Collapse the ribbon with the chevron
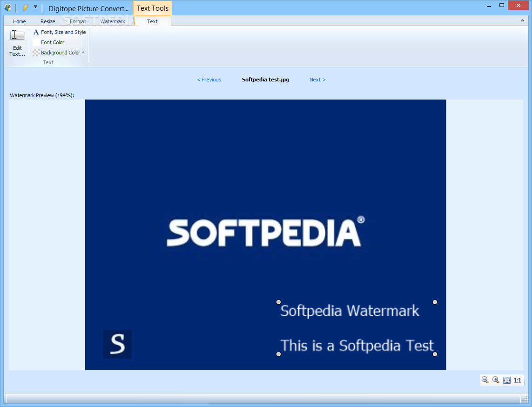This screenshot has height=407, width=532. (x=522, y=20)
